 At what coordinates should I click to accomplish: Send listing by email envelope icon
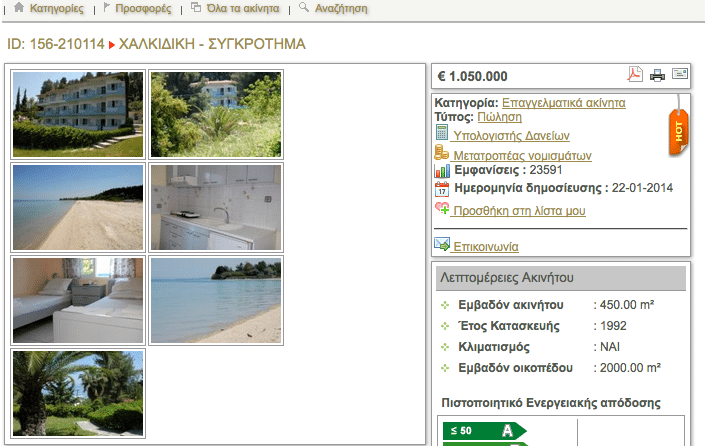(x=680, y=73)
